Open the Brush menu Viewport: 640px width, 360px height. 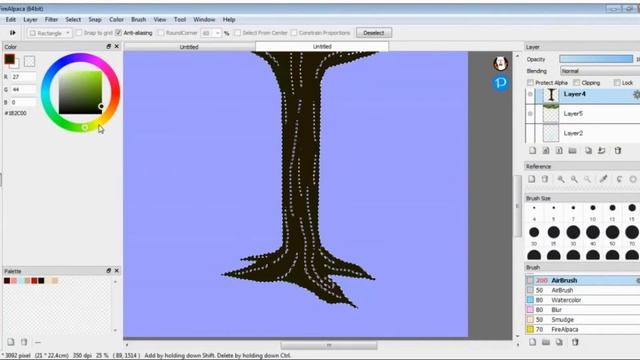point(138,20)
